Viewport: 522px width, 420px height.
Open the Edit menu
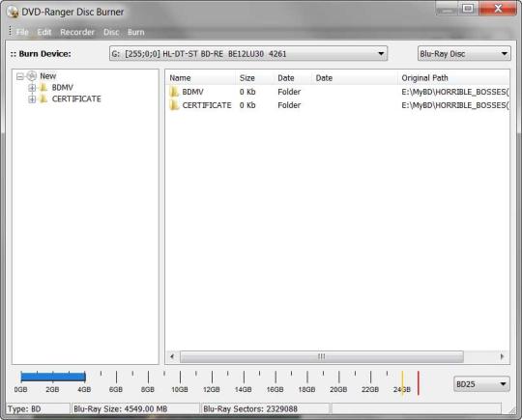(44, 32)
